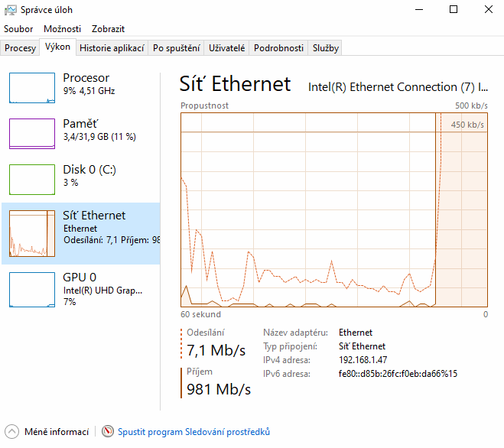Switch to the Podrobnosti tab
The width and height of the screenshot is (504, 448).
coord(278,48)
